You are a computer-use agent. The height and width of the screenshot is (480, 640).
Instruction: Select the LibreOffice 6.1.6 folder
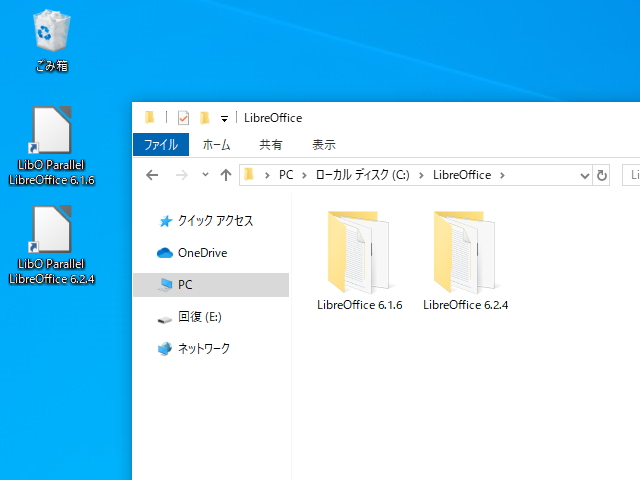pos(359,261)
